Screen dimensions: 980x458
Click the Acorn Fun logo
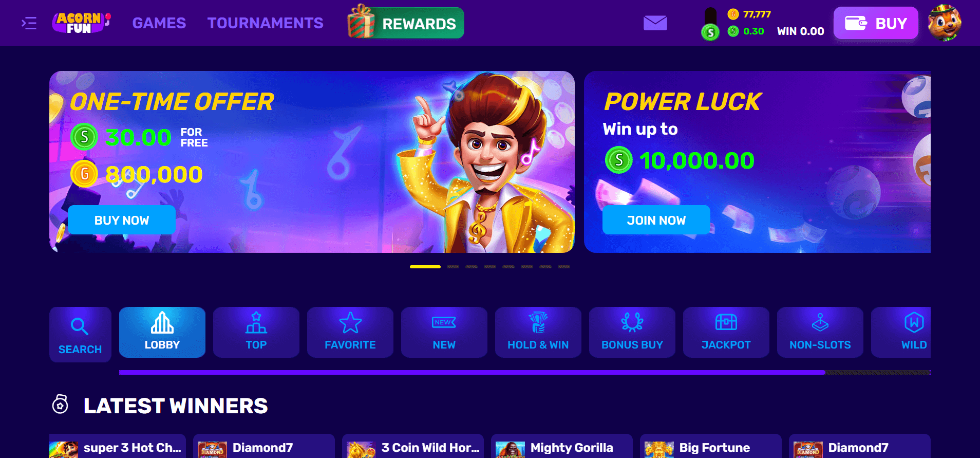point(82,23)
